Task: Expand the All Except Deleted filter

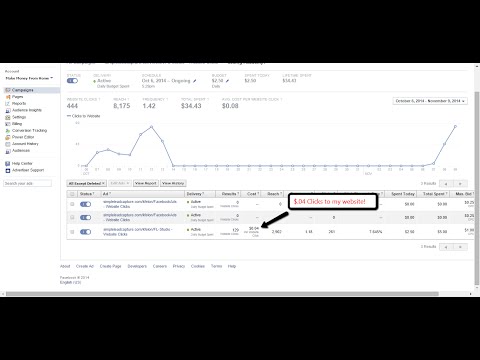Action: pyautogui.click(x=86, y=183)
